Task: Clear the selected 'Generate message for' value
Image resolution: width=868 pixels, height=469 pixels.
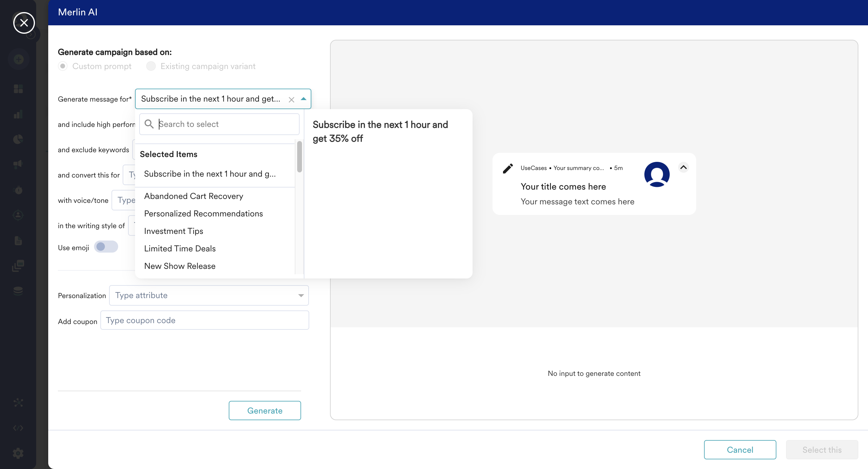Action: click(x=291, y=99)
